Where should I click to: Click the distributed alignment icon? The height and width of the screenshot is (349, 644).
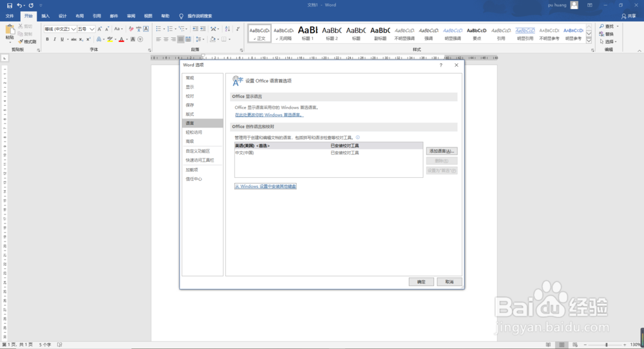coord(188,39)
